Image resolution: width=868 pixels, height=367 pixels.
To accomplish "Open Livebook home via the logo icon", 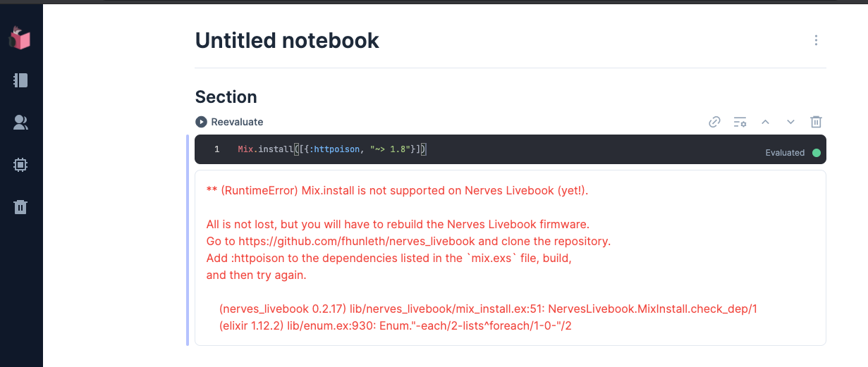I will coord(20,37).
